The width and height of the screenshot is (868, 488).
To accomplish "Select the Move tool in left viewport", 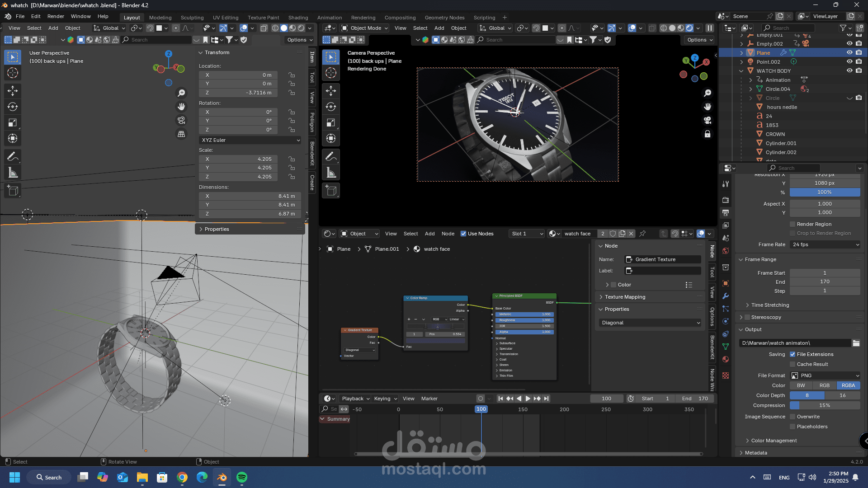I will tap(13, 91).
